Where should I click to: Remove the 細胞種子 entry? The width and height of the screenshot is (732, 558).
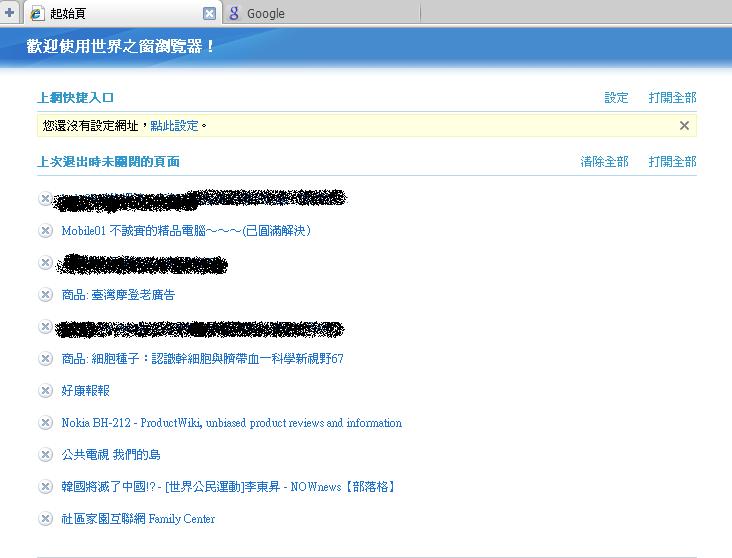pyautogui.click(x=45, y=359)
